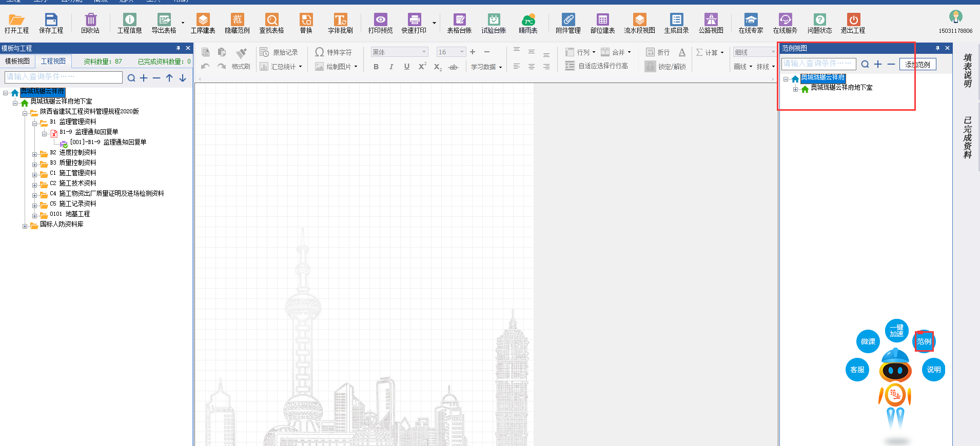The height and width of the screenshot is (446, 980).
Task: Open the 字体批刷 font batch tool
Action: pos(341,24)
